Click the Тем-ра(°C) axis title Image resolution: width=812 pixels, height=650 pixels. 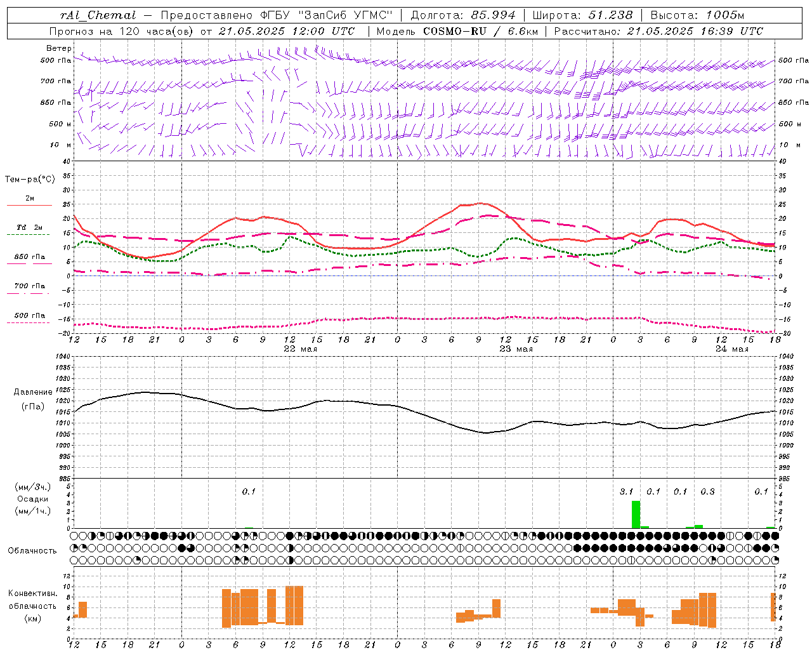point(30,179)
